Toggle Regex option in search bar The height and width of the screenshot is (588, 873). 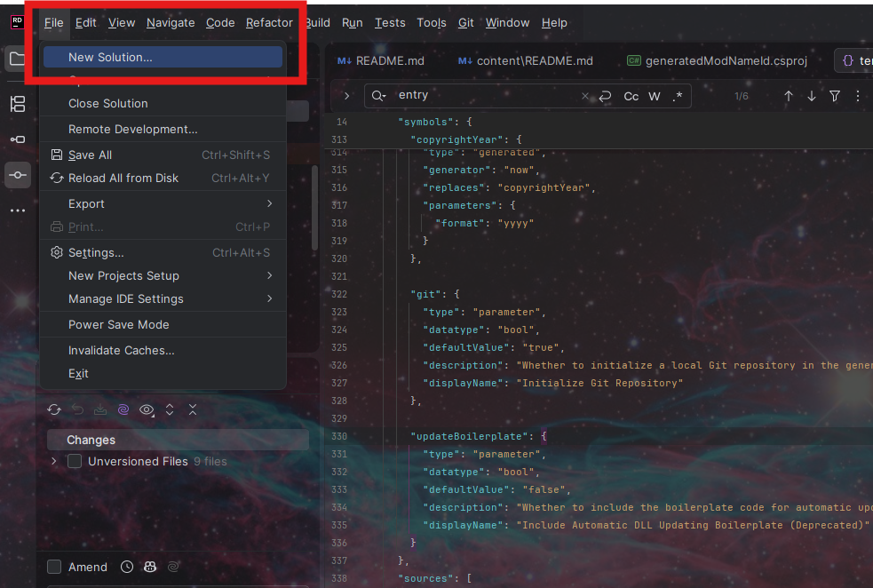point(678,96)
